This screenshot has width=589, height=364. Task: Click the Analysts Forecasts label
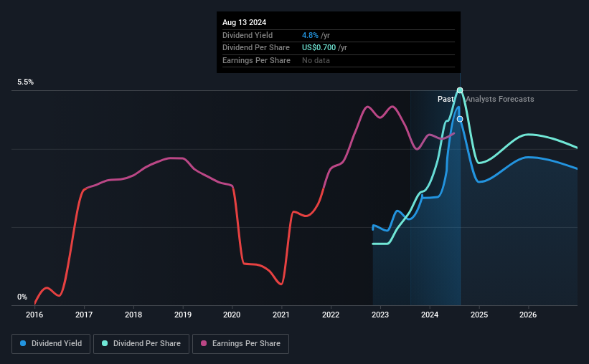(x=500, y=99)
